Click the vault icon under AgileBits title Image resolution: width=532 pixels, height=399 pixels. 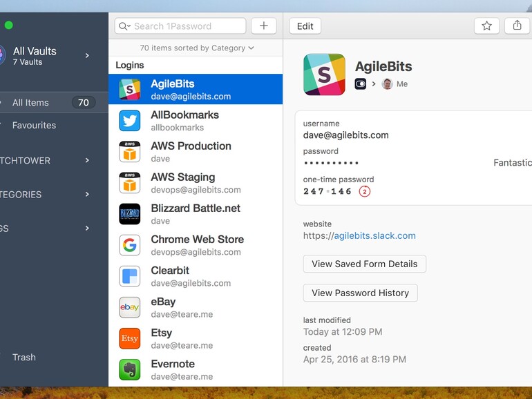[x=361, y=84]
